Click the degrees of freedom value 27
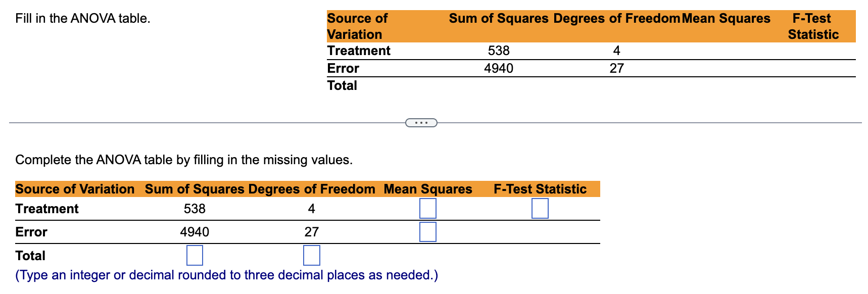 click(312, 231)
